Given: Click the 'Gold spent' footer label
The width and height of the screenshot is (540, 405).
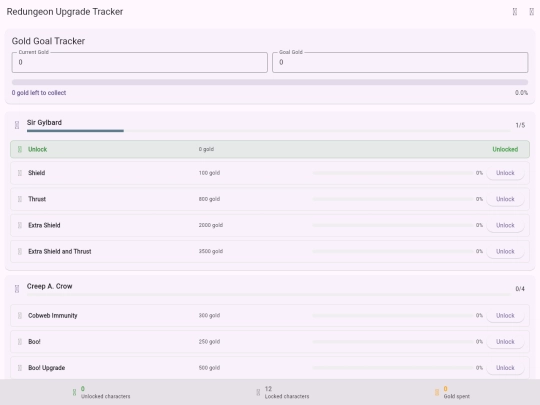Looking at the screenshot, I should click(457, 396).
